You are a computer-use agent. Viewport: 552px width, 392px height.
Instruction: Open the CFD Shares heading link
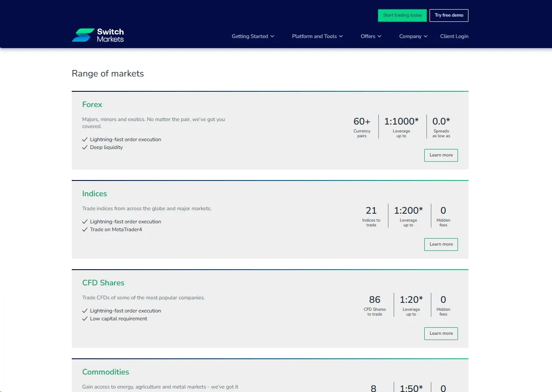click(x=103, y=283)
